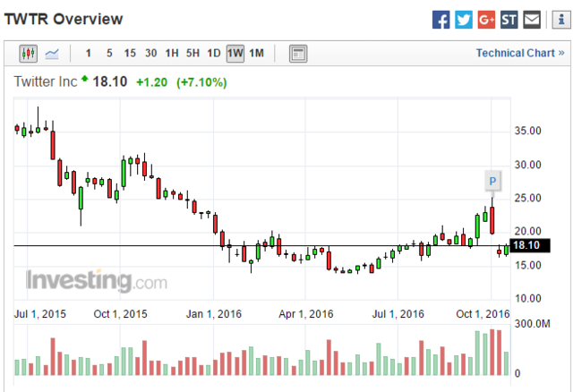The height and width of the screenshot is (392, 573).
Task: Share chart on Twitter
Action: click(x=464, y=19)
